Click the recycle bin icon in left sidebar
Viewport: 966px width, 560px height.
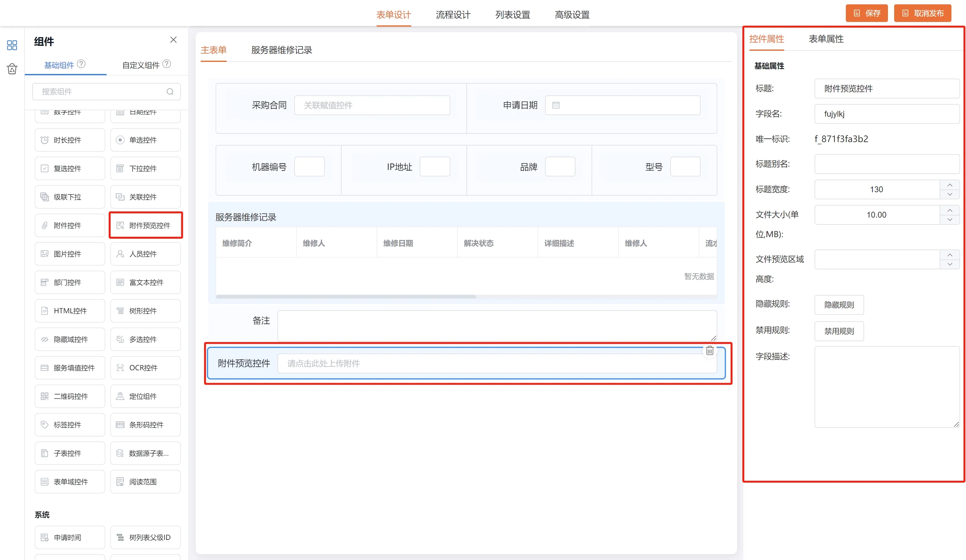coord(12,69)
